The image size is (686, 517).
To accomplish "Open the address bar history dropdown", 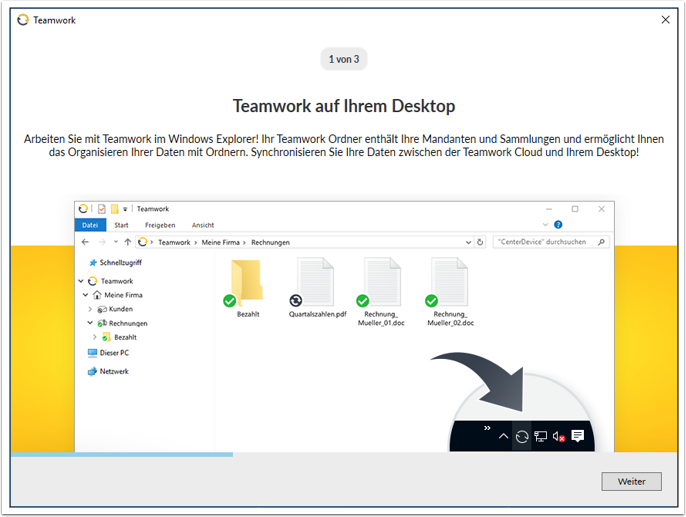I will pyautogui.click(x=468, y=242).
